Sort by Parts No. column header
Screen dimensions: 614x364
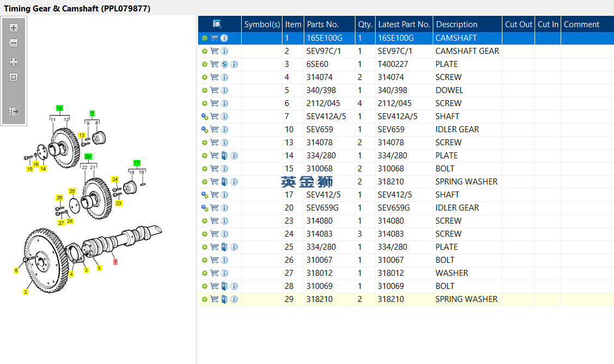coord(323,24)
